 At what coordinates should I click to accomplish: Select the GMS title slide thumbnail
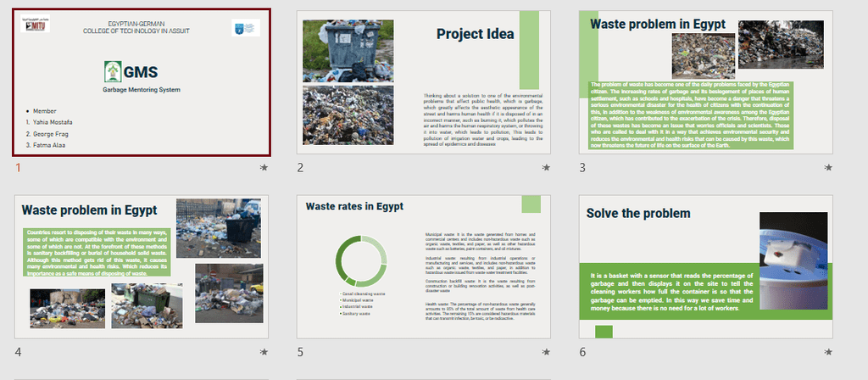point(142,82)
